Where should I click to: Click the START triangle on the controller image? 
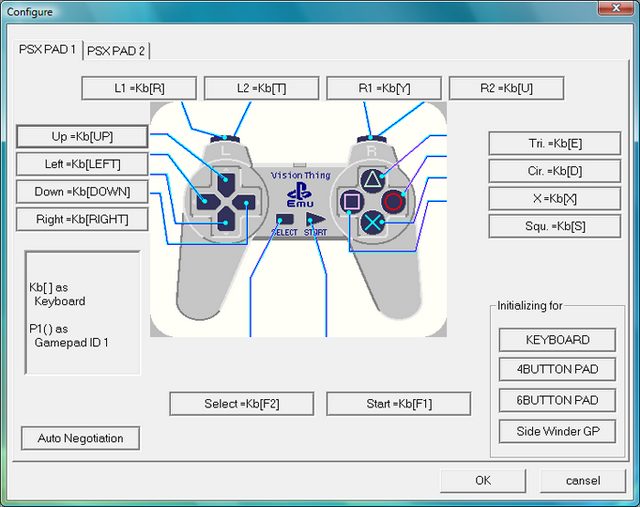point(314,220)
